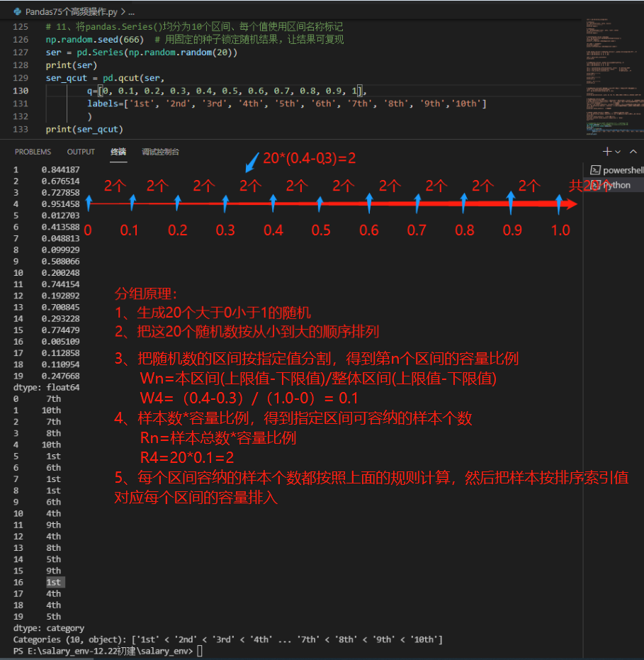Click 10th label in output row 1

pos(51,410)
